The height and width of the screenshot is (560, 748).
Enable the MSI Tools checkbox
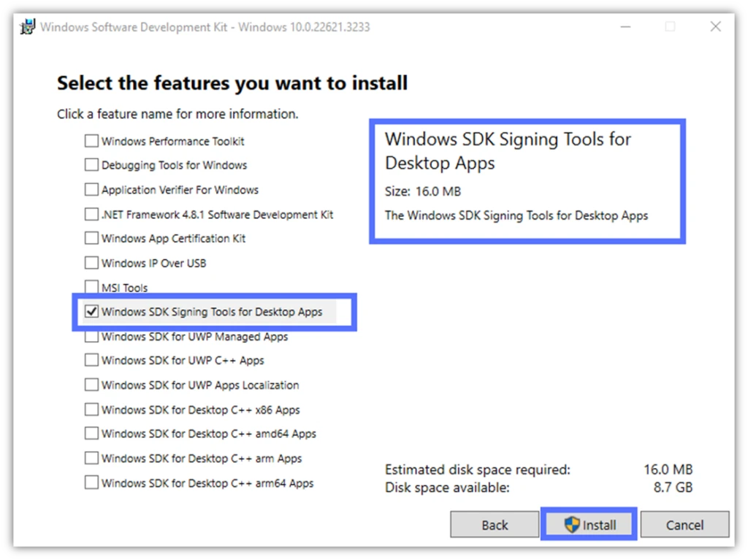[91, 287]
